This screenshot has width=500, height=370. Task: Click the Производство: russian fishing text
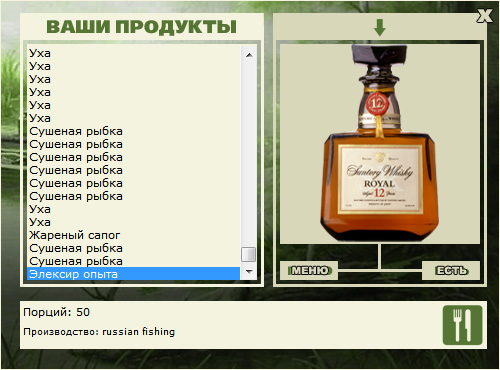click(99, 332)
